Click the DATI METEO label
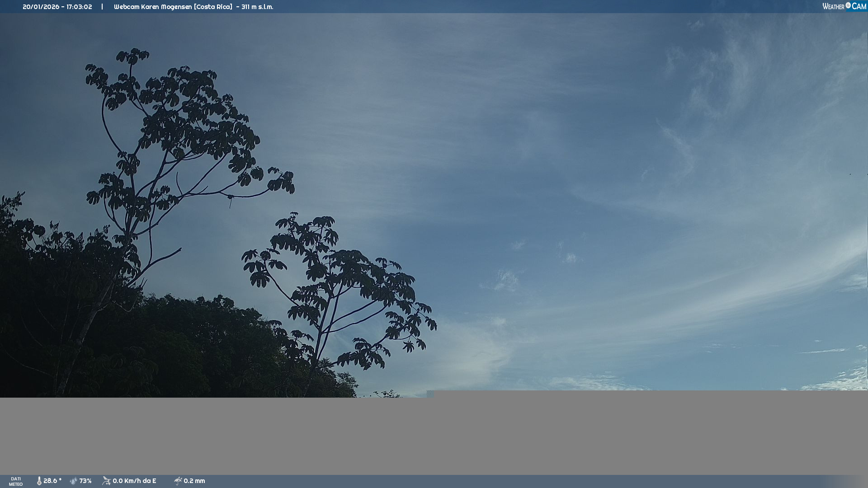868x488 pixels. coord(16,481)
